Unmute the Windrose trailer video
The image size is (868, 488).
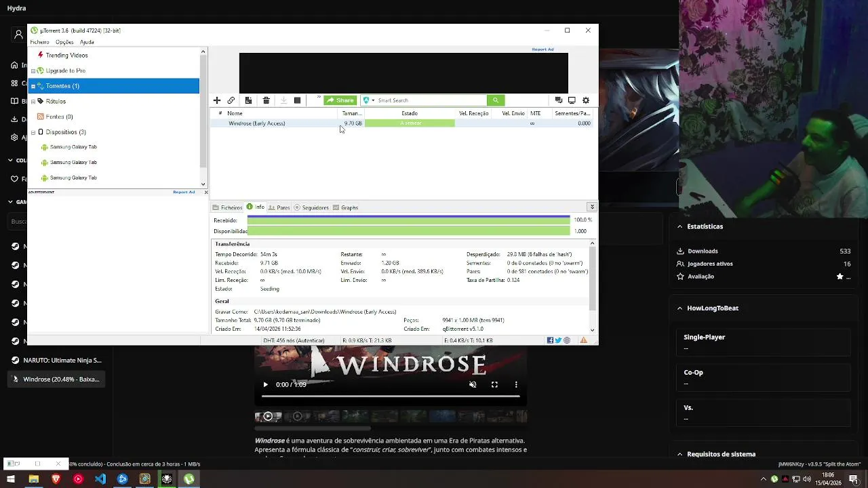(473, 384)
